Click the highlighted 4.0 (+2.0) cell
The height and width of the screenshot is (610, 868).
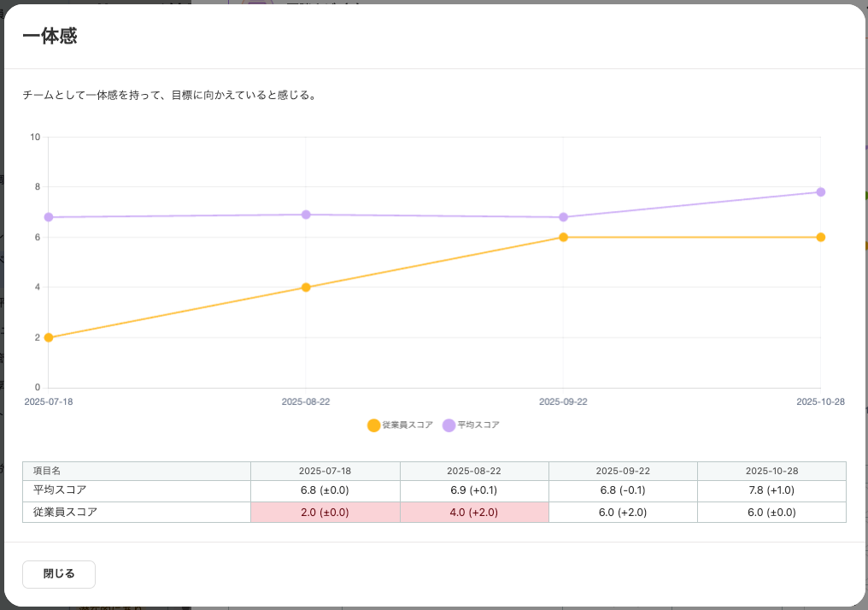tap(474, 512)
